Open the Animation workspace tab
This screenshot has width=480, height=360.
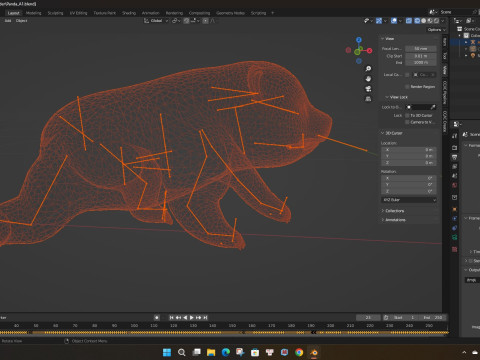tap(151, 13)
